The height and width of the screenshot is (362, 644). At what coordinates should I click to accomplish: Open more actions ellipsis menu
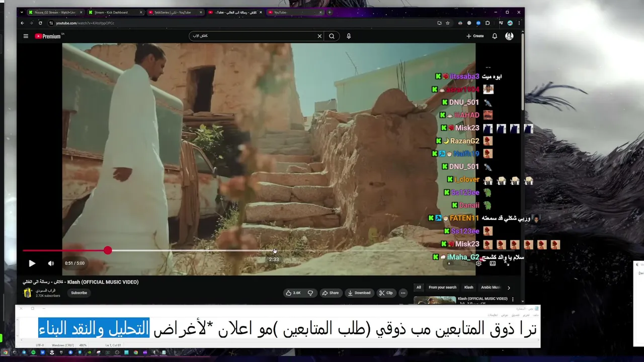coord(403,293)
